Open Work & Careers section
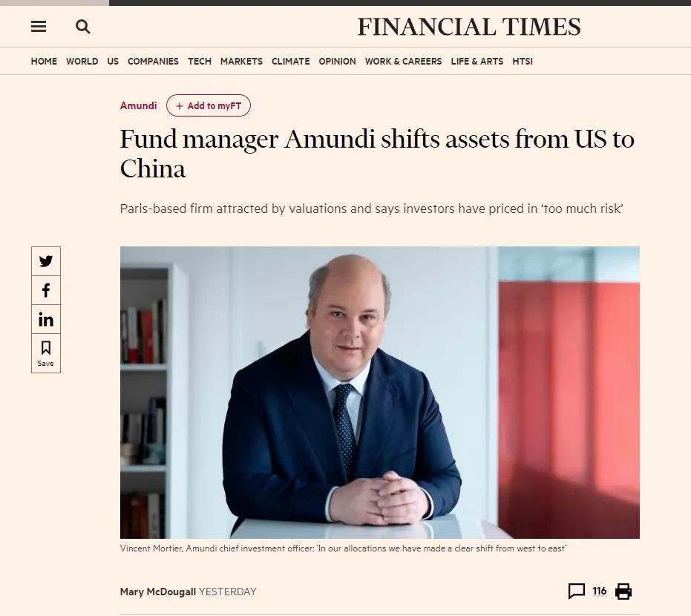This screenshot has height=616, width=691. tap(403, 62)
